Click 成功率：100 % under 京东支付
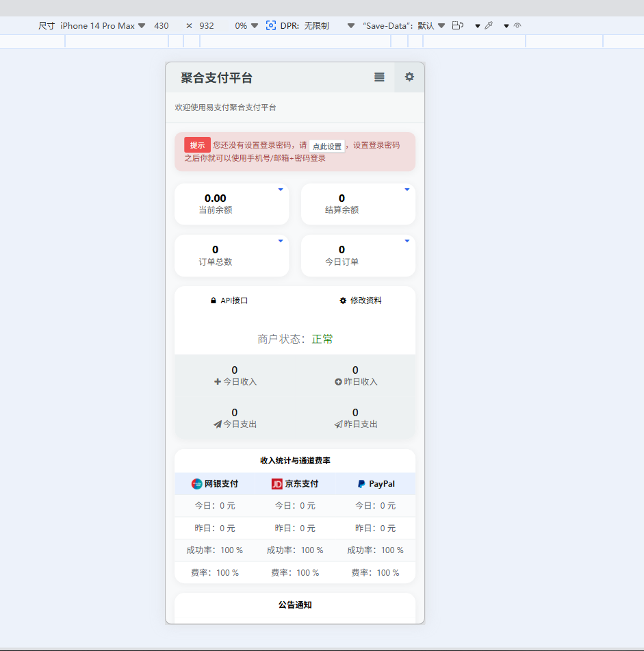644x651 pixels. pyautogui.click(x=295, y=550)
